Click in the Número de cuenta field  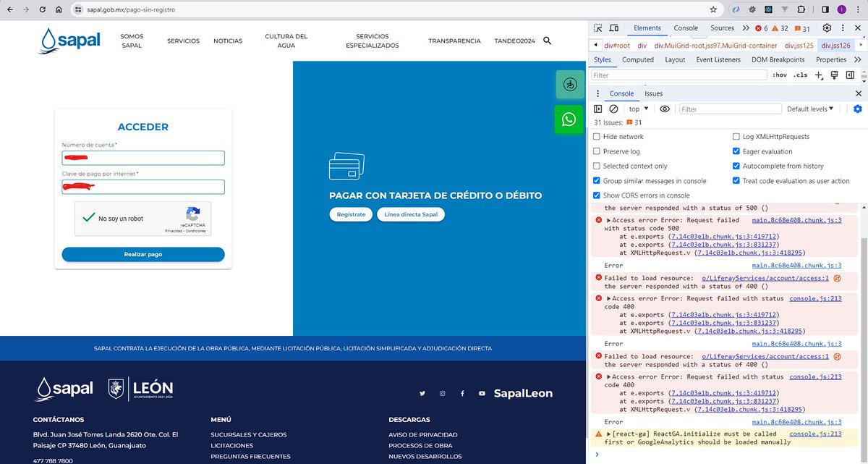pyautogui.click(x=143, y=158)
